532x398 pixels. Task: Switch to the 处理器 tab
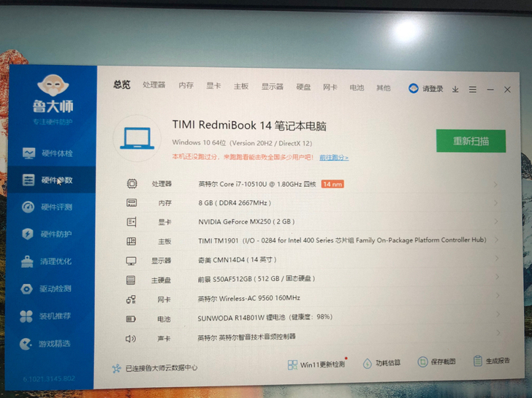(x=154, y=85)
